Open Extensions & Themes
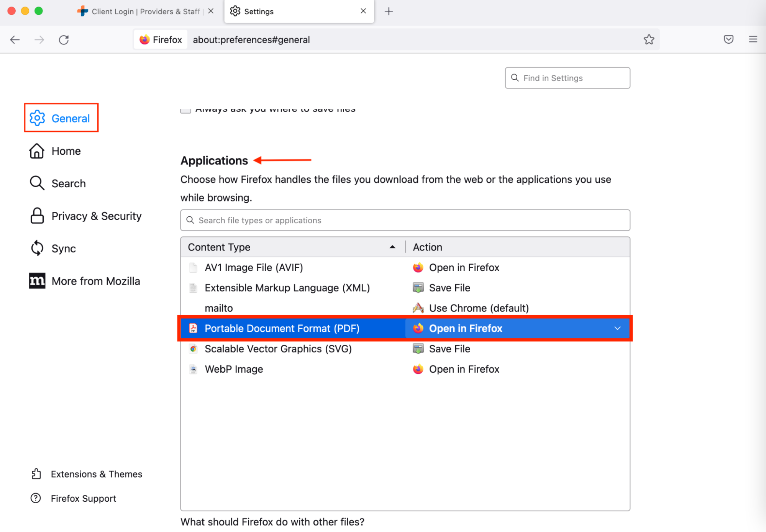Screen dimensions: 766x532 point(96,474)
